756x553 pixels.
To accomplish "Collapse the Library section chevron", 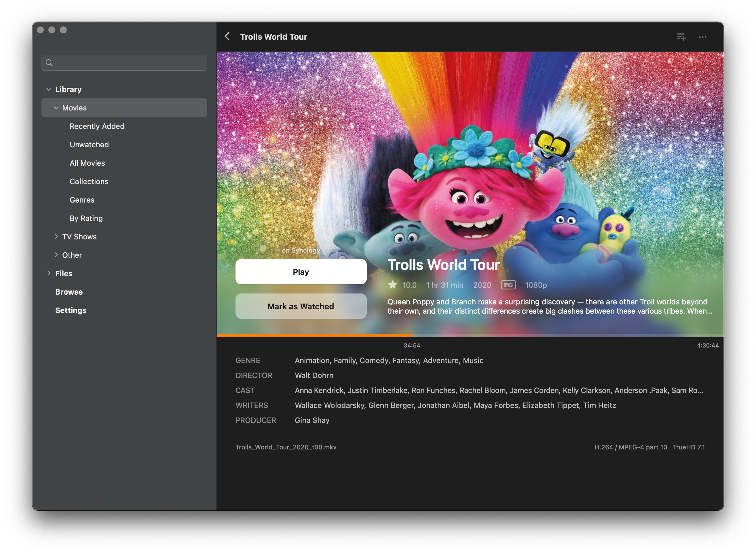I will click(49, 89).
